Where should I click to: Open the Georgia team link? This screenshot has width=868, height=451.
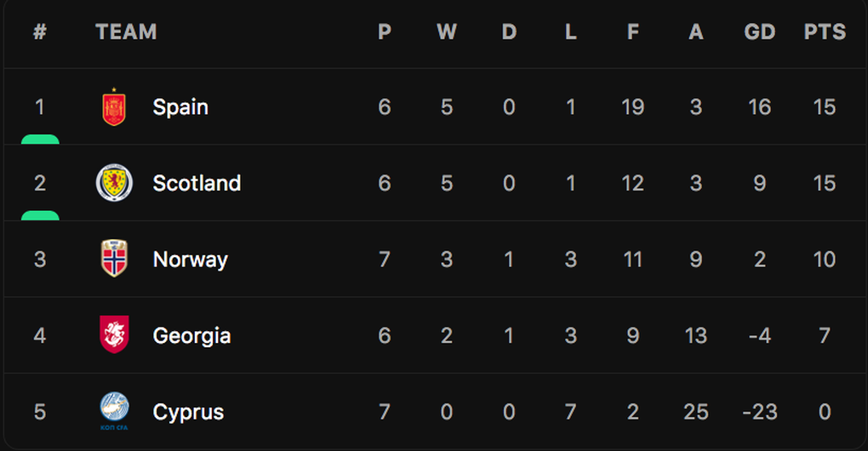[191, 336]
